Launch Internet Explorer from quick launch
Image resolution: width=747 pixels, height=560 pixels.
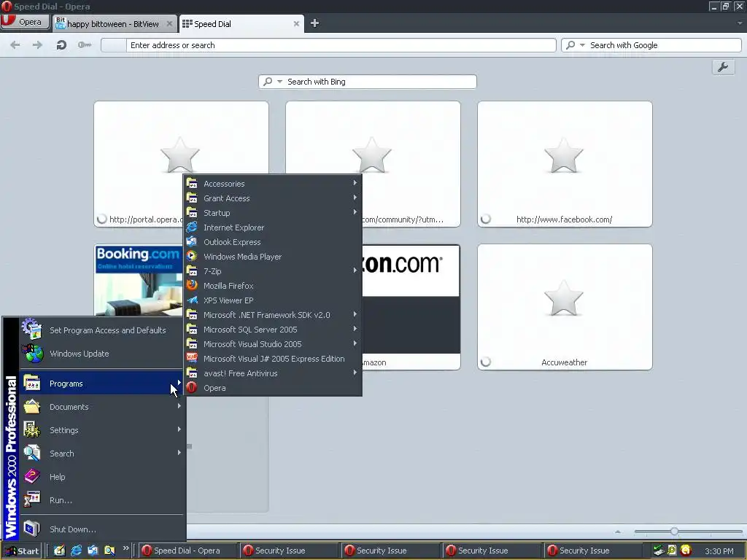point(76,551)
